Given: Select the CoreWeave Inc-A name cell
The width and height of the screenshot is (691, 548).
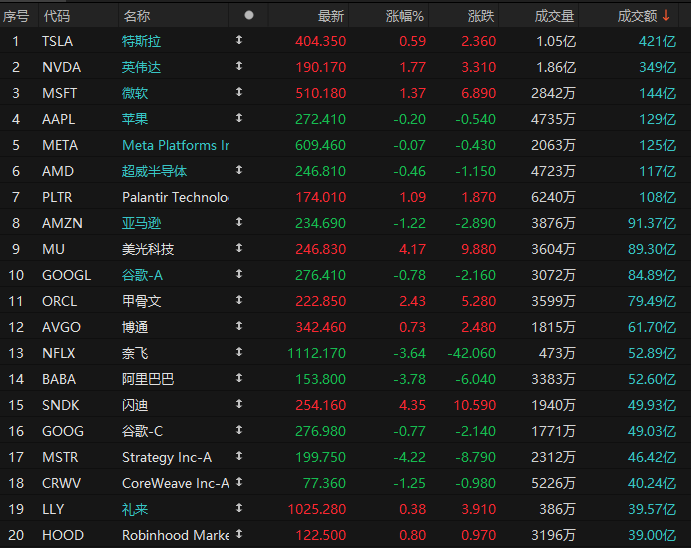Looking at the screenshot, I should point(175,483).
